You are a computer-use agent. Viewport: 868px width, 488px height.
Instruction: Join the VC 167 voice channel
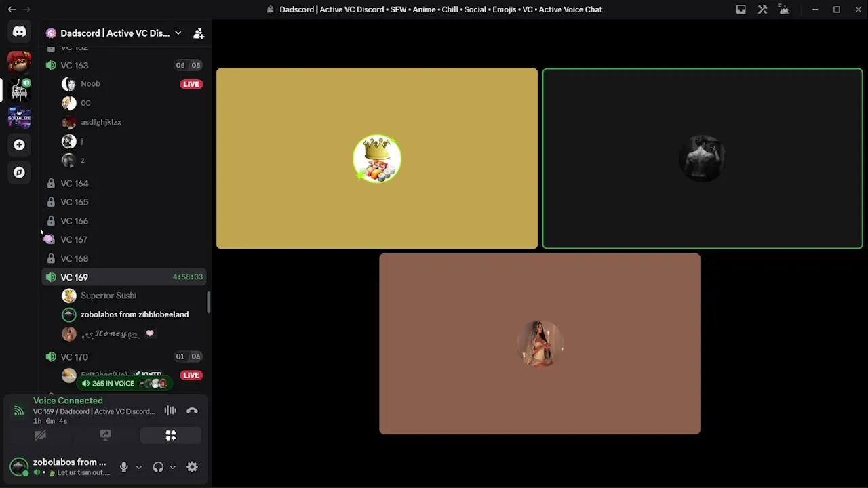(125, 239)
